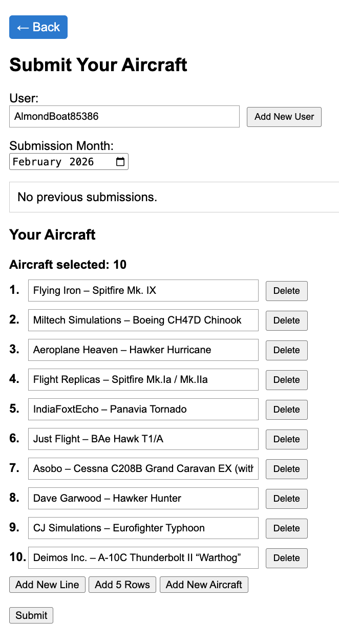Open Add New Aircraft
This screenshot has width=339, height=644.
coord(204,585)
